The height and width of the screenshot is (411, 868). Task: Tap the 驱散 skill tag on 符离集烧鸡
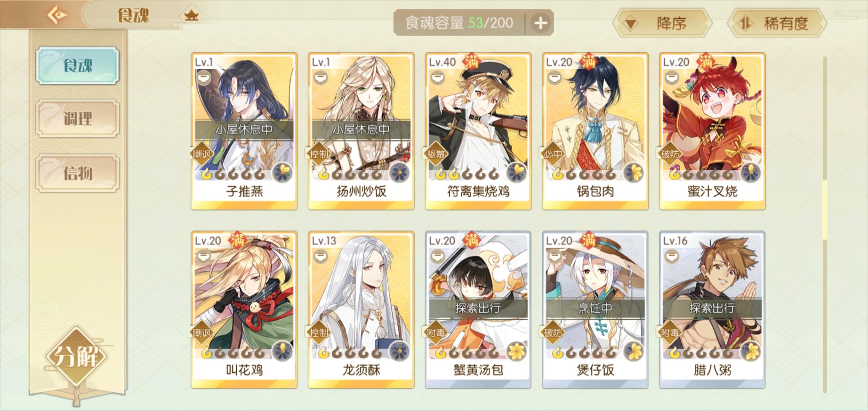click(436, 154)
